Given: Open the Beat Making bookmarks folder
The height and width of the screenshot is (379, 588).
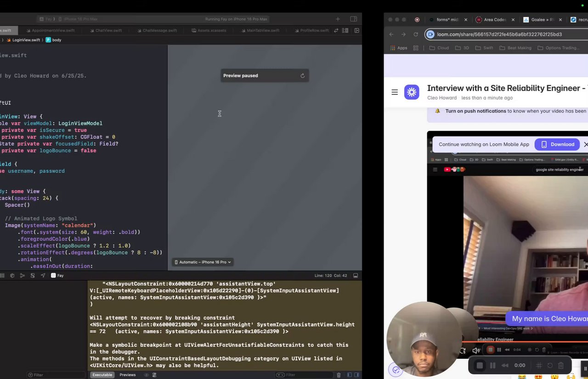Looking at the screenshot, I should pyautogui.click(x=515, y=48).
